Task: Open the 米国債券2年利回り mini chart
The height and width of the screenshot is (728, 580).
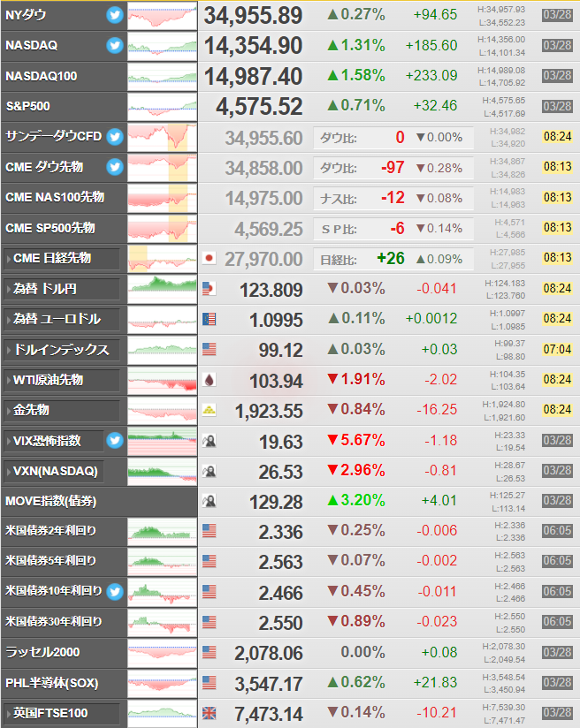Action: (162, 532)
